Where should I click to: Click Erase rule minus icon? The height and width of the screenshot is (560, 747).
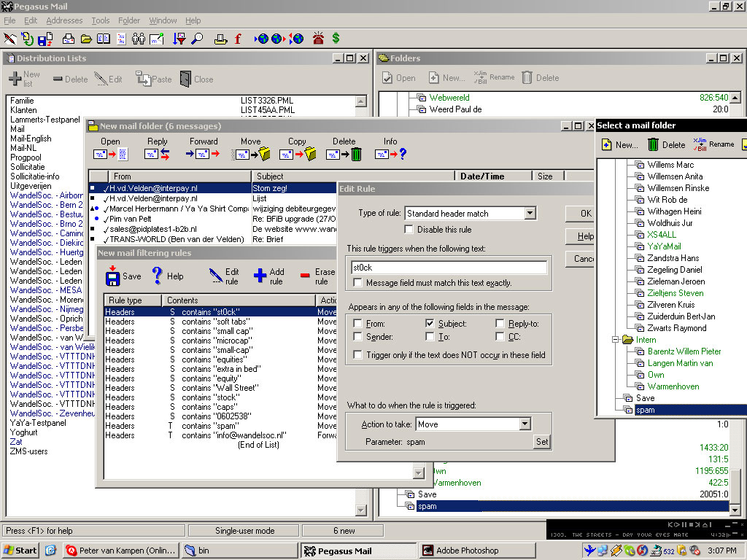pyautogui.click(x=305, y=276)
